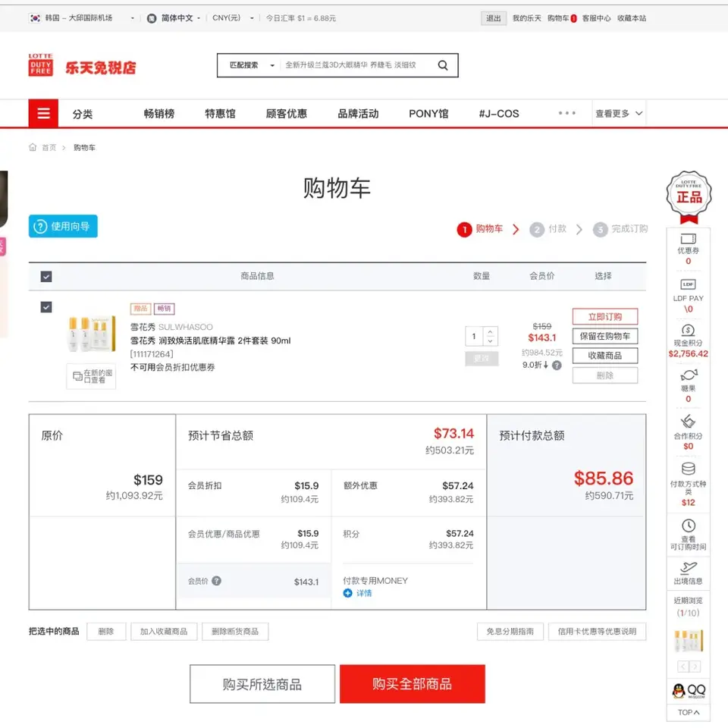Open #J-COS menu item

coord(499,114)
